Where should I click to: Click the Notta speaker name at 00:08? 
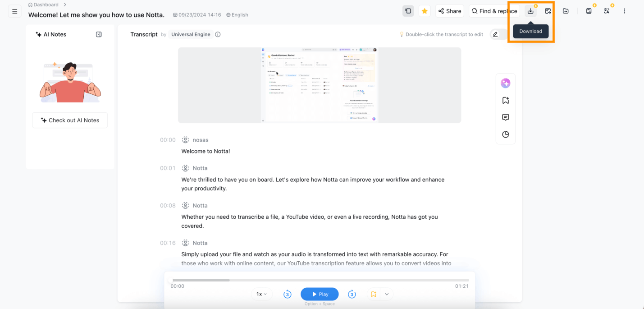[x=200, y=206]
